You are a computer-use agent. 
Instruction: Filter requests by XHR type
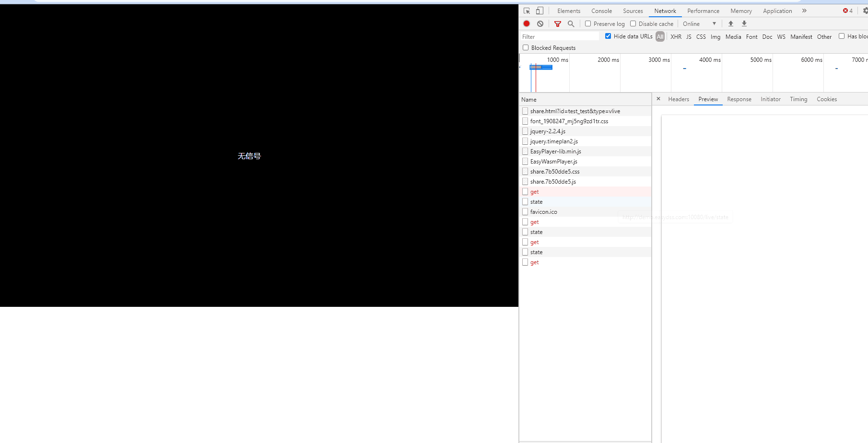tap(676, 36)
